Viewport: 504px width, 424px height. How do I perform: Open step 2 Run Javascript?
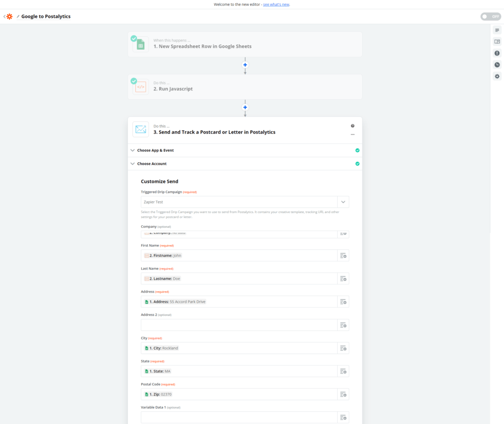point(245,87)
